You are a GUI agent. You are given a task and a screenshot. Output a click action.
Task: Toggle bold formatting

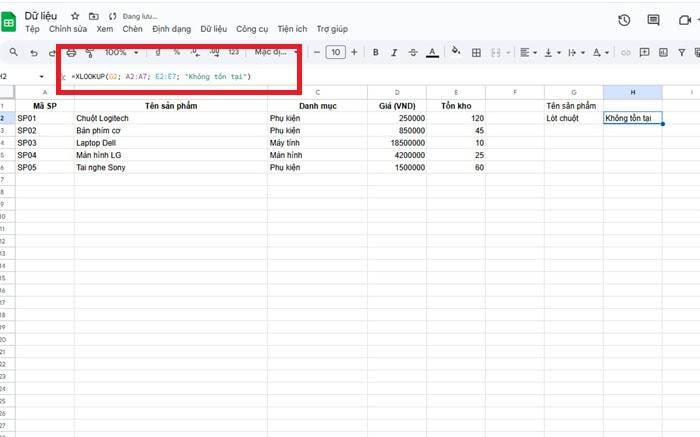[x=375, y=53]
